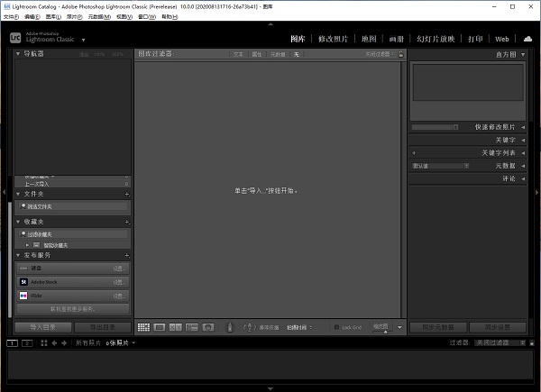Screen dimensions: 541x392
Task: Click the cloud sync status icon
Action: [527, 39]
